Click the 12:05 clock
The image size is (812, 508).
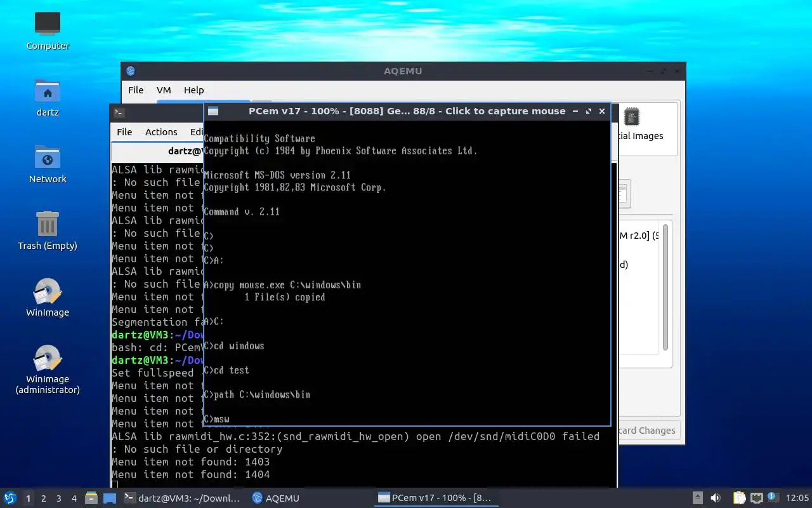[x=797, y=498]
